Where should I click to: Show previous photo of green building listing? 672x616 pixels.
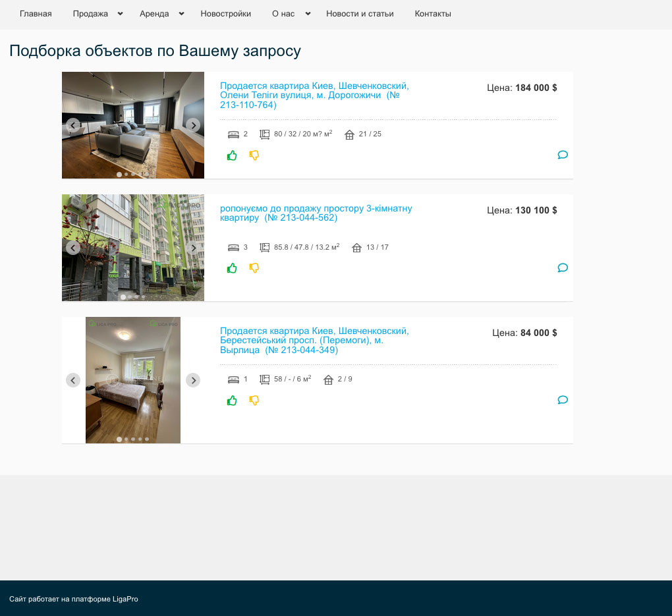coord(73,248)
